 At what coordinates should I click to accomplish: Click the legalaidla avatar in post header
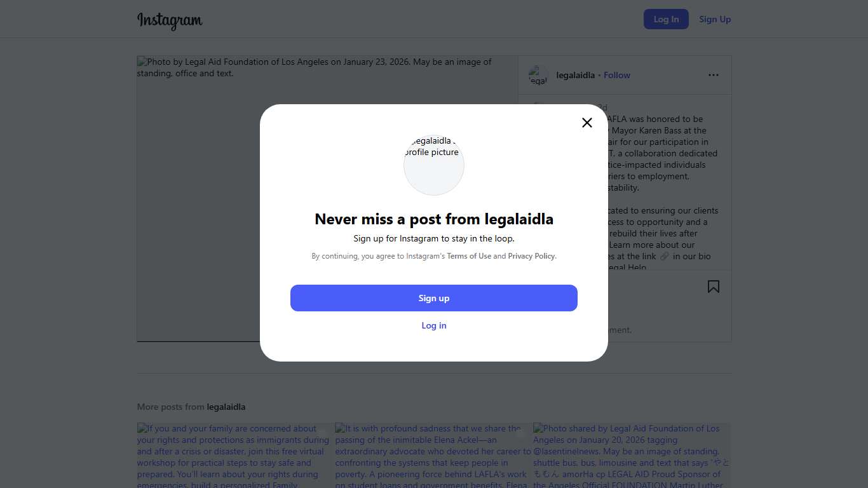click(538, 75)
